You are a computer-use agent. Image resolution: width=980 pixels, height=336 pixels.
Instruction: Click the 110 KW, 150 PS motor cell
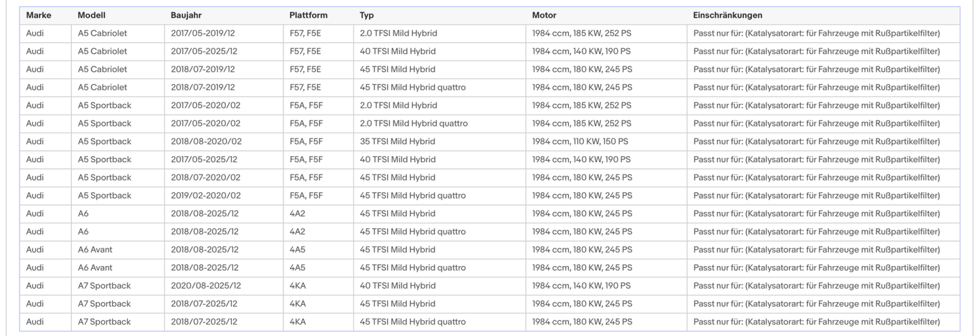point(580,141)
